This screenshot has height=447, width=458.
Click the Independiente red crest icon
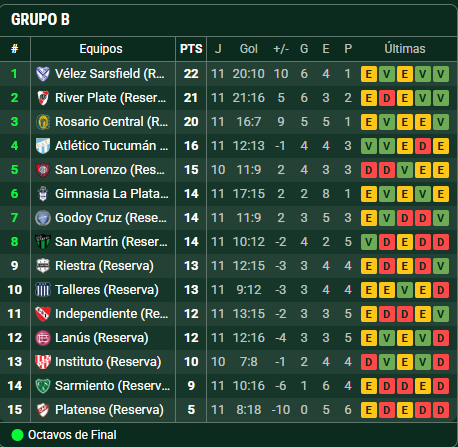(x=43, y=314)
